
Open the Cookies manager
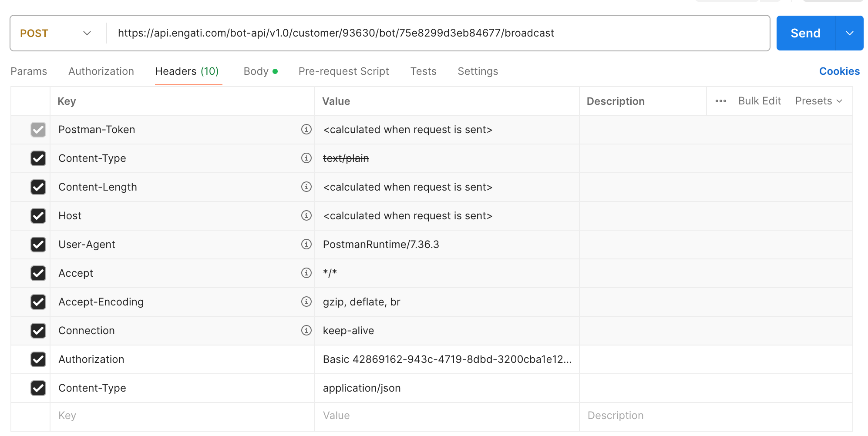(x=839, y=71)
